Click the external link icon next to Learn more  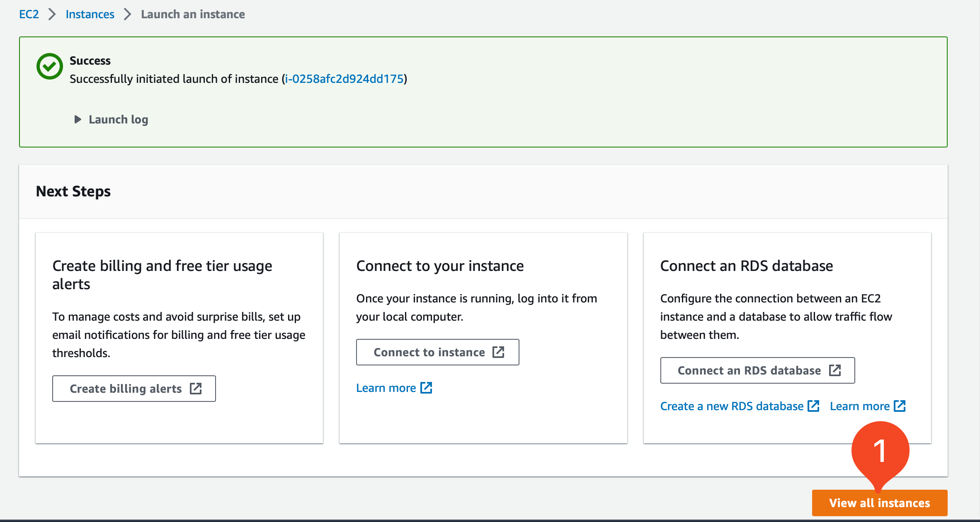900,406
